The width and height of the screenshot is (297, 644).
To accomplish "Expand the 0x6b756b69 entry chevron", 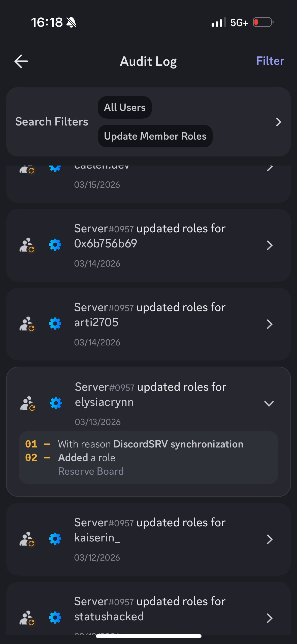I will 270,245.
